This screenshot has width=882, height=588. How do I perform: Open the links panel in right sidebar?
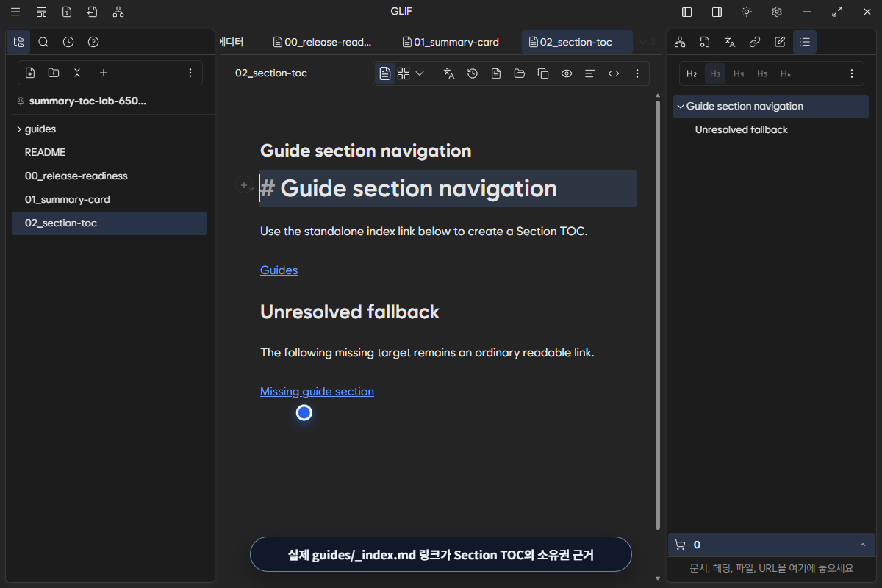755,42
